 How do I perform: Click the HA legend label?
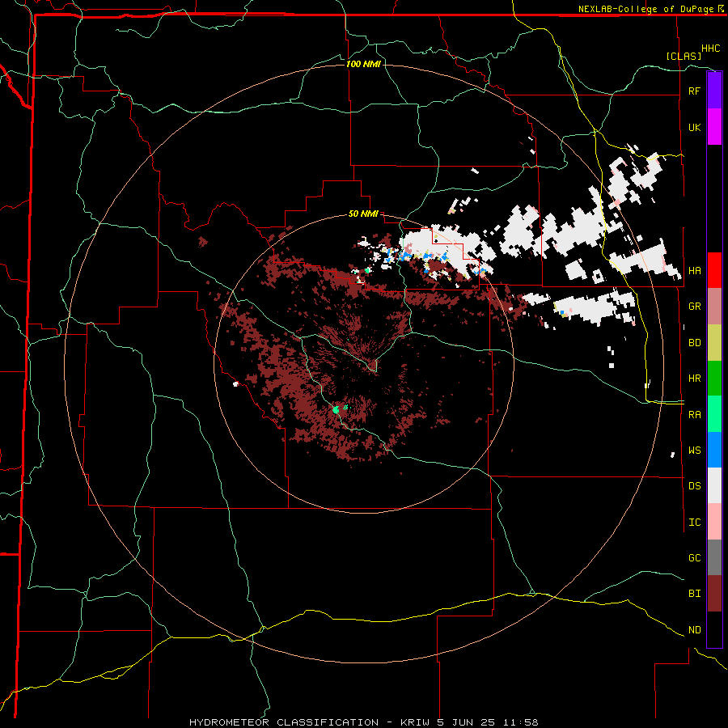pos(694,270)
